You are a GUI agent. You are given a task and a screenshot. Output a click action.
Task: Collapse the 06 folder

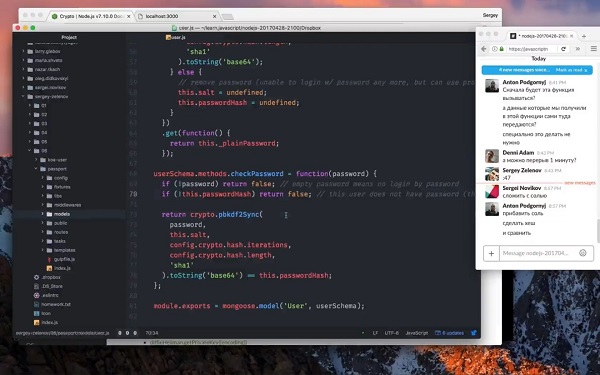tap(30, 151)
